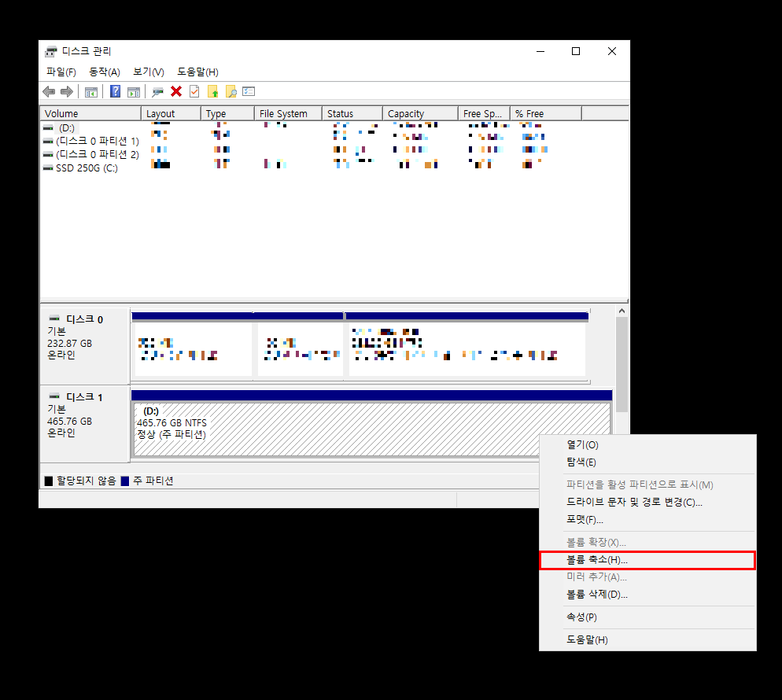This screenshot has height=700, width=782.
Task: Click the disk pane vertical scrollbar thumb
Action: pos(622,364)
